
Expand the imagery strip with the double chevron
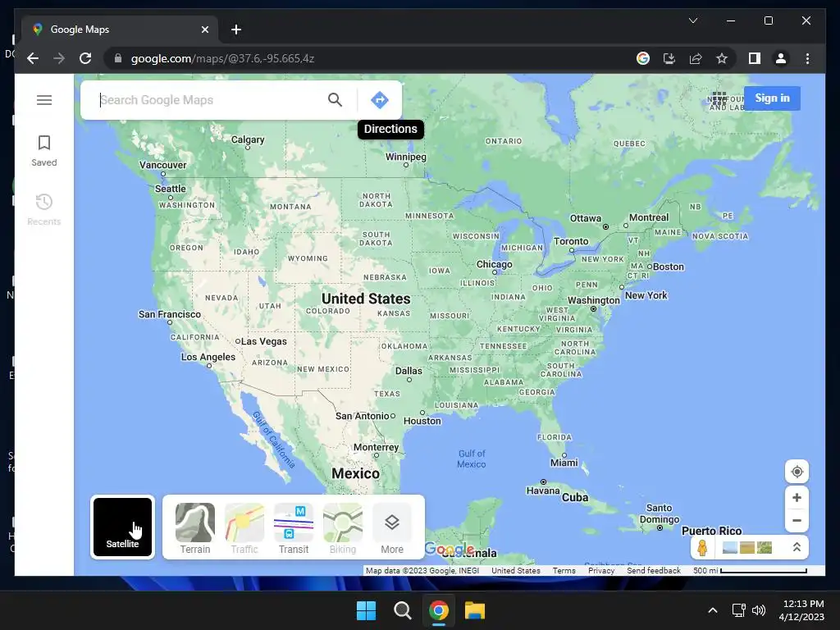tap(797, 547)
